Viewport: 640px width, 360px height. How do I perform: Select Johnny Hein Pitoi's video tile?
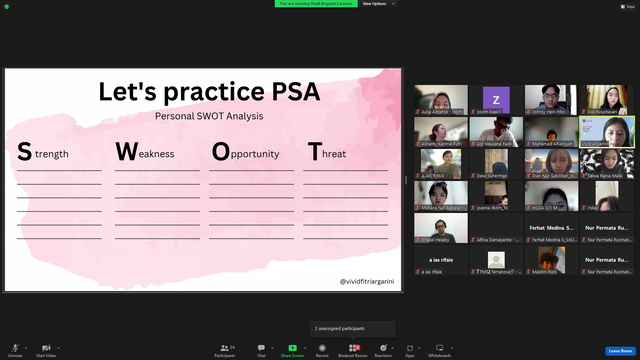[551, 100]
